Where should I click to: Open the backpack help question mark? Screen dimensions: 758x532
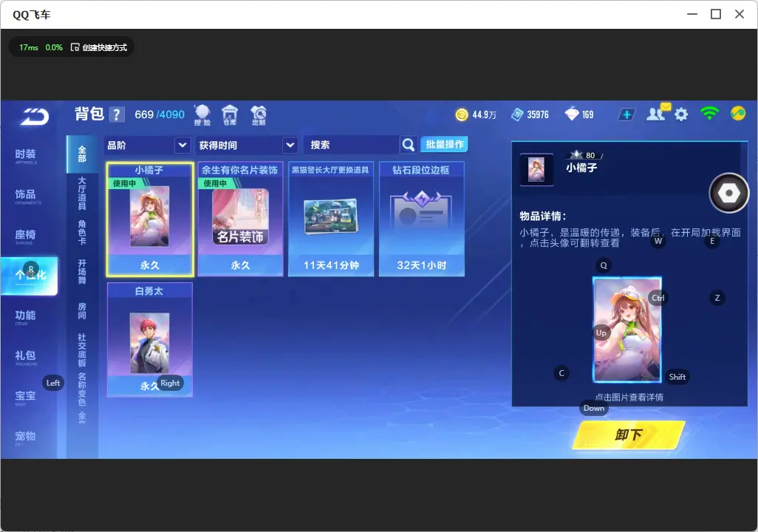click(x=117, y=115)
